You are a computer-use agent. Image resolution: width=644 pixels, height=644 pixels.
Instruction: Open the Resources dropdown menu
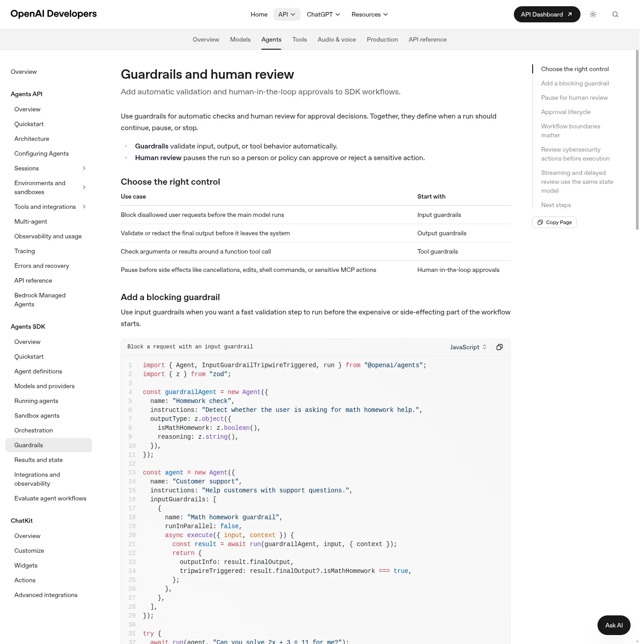click(x=370, y=14)
